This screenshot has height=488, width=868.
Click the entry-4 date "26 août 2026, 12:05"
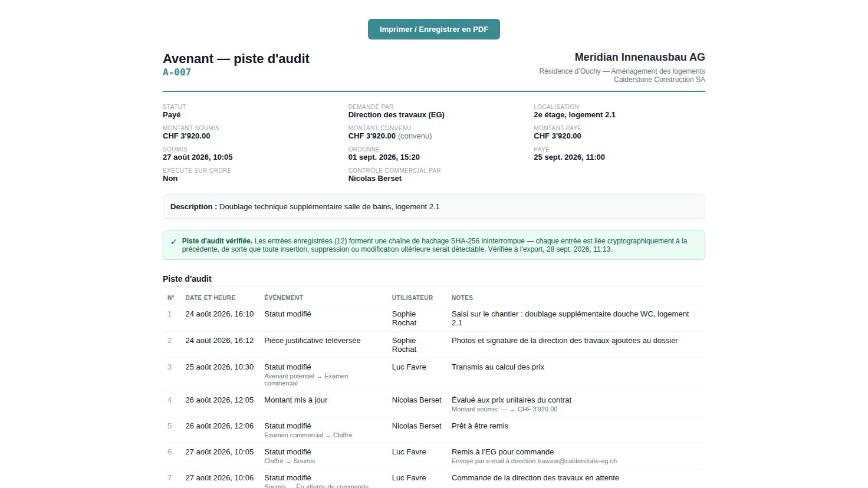pos(219,400)
